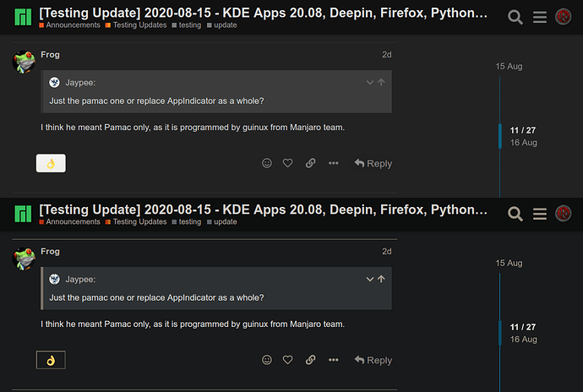Toggle the OK hand reaction in lower post
The image size is (583, 392).
51,360
